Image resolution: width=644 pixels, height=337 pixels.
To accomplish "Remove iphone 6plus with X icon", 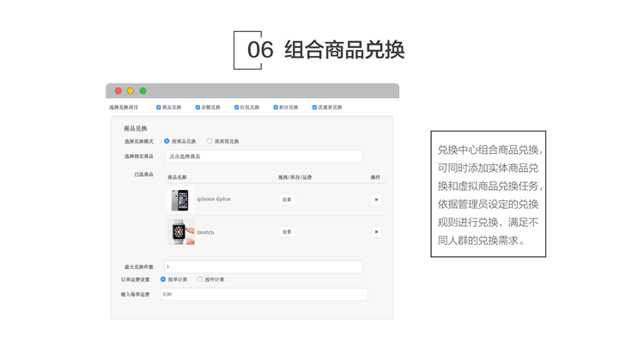I will tap(376, 199).
